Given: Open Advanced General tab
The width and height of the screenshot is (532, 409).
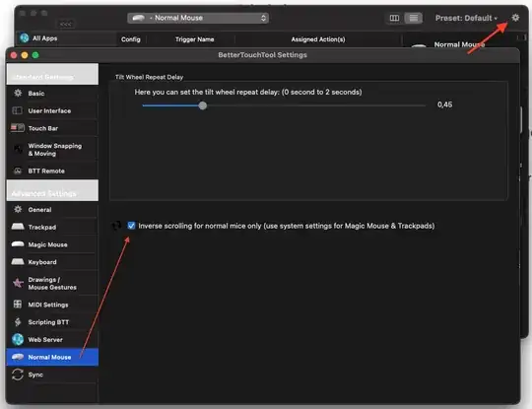Looking at the screenshot, I should 52,209.
